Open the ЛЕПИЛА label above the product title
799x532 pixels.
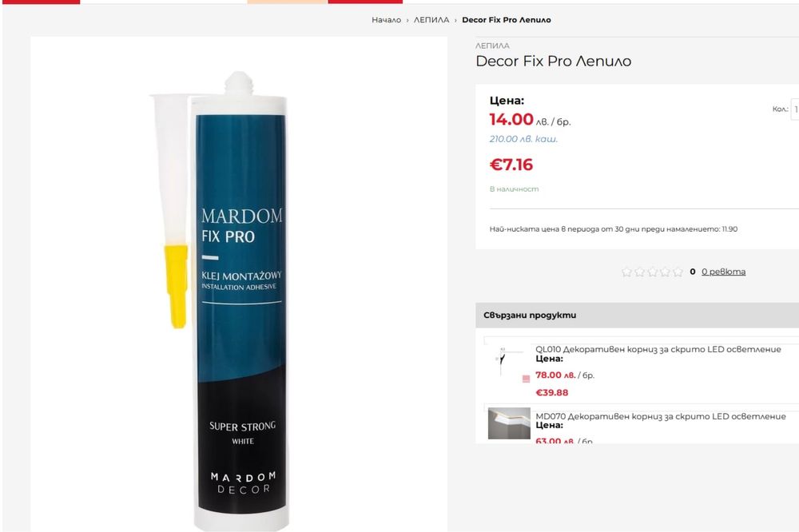coord(492,46)
